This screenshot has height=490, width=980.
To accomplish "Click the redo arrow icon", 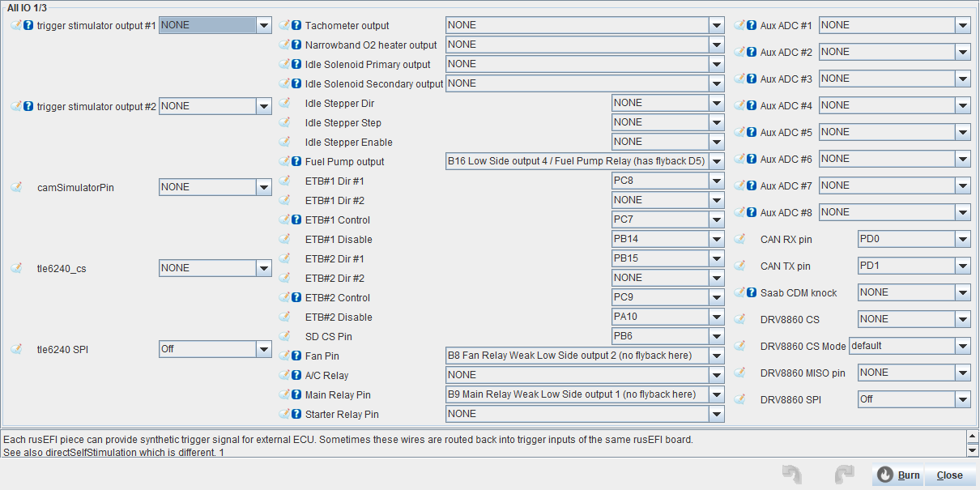I will 844,475.
